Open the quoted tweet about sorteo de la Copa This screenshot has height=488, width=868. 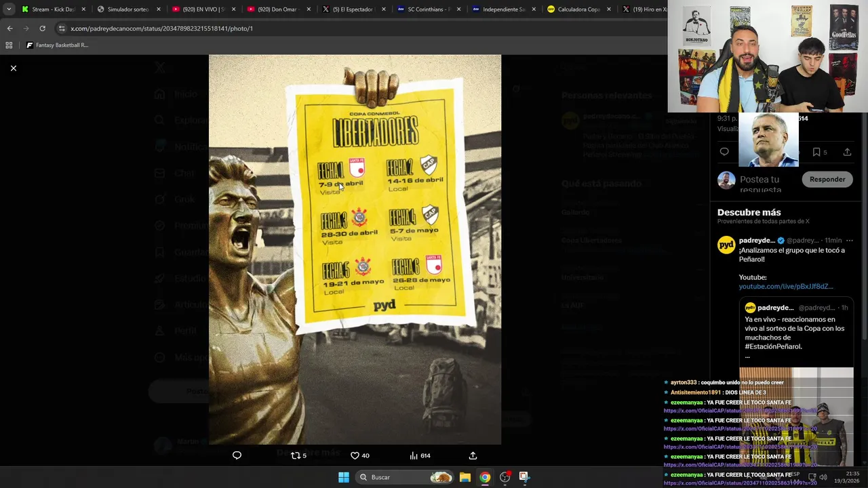point(796,332)
